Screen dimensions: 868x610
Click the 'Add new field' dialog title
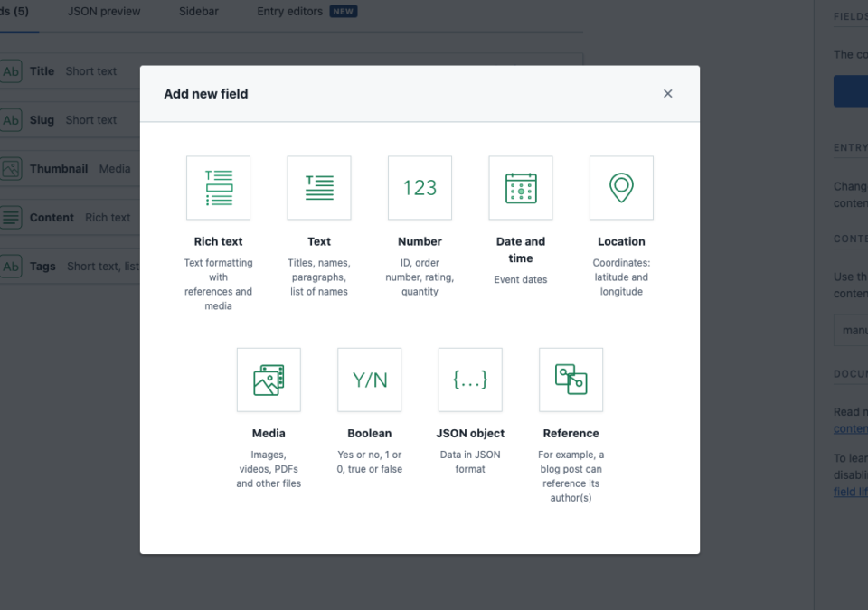206,94
